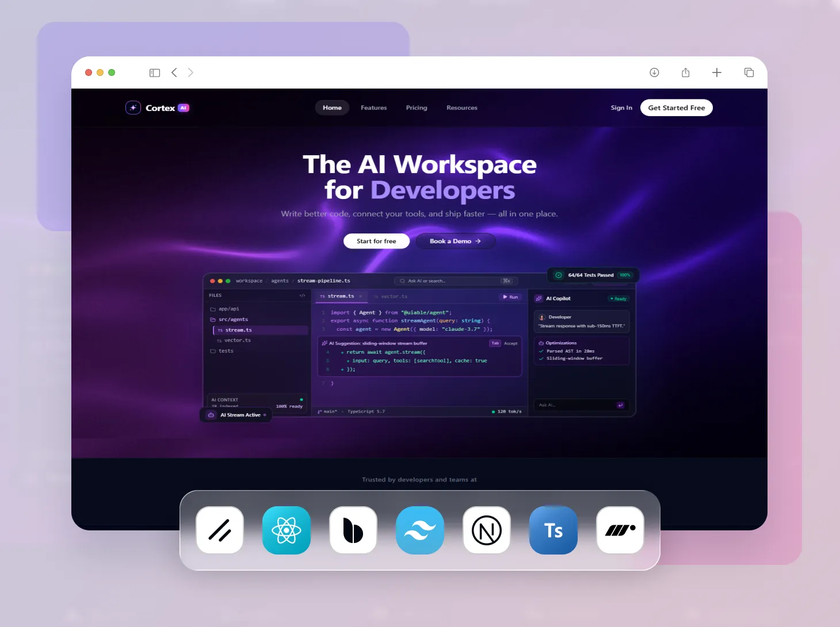Click the React atom icon in the dock
Image resolution: width=840 pixels, height=627 pixels.
(x=287, y=530)
